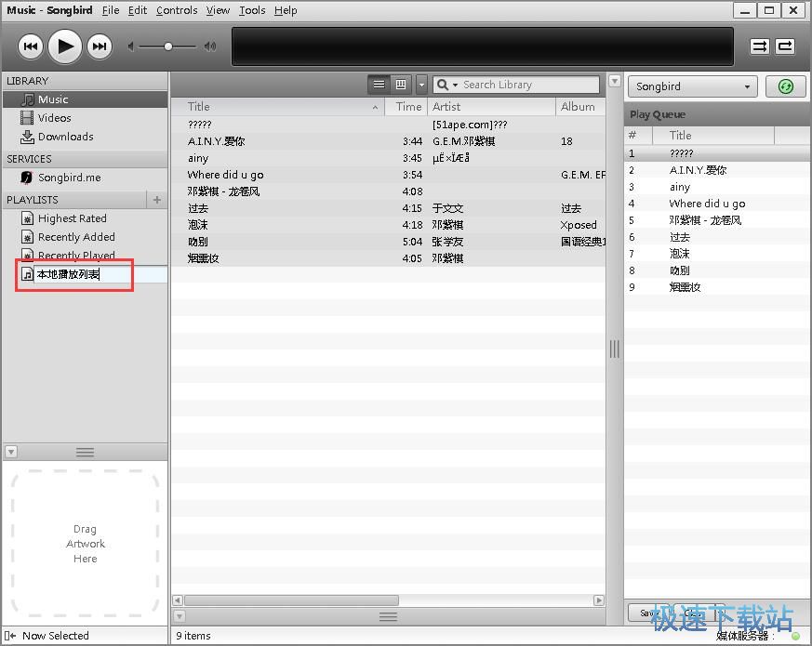Open the Recently Added playlist

coord(86,237)
